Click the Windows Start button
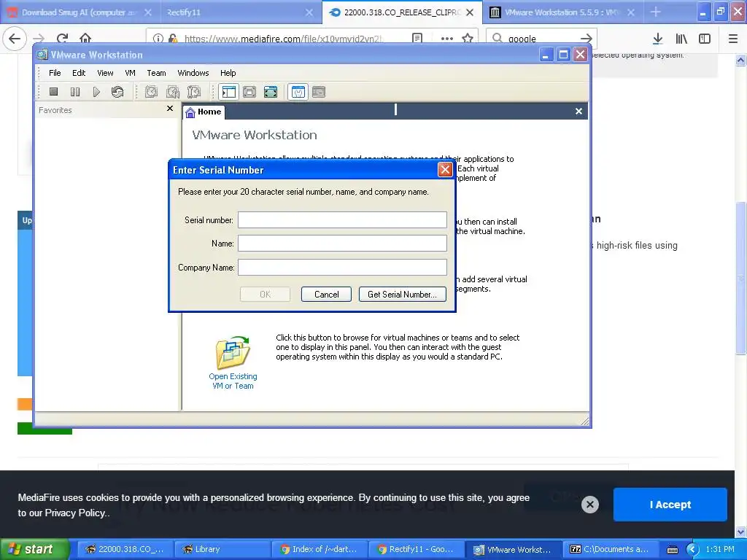The width and height of the screenshot is (747, 560). coord(34,549)
